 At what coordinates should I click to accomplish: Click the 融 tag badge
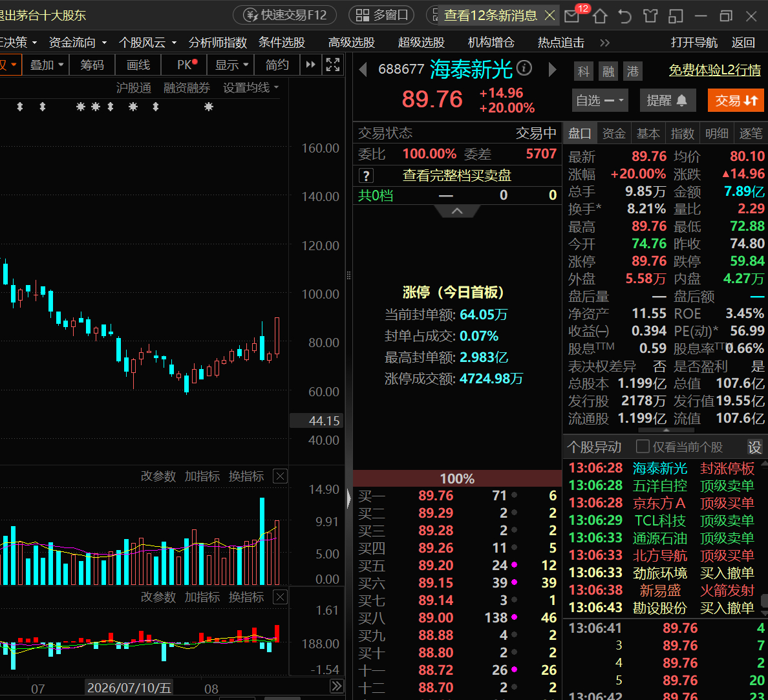pos(608,72)
